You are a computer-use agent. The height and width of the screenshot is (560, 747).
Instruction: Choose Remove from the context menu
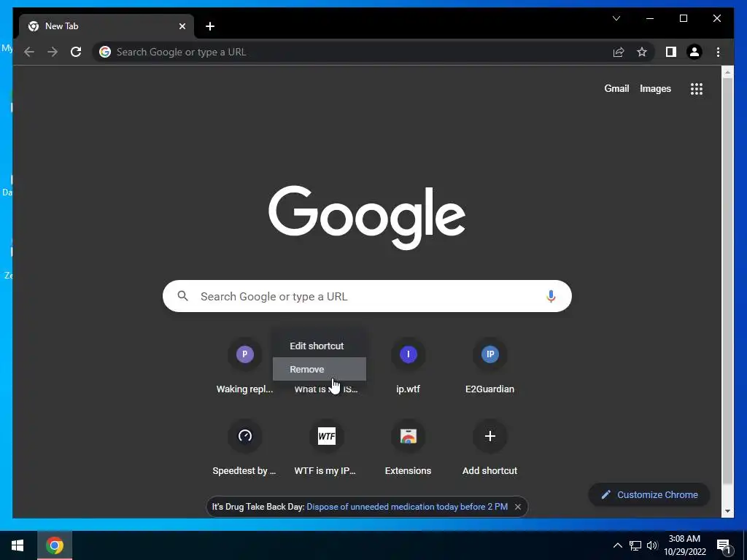pos(320,369)
